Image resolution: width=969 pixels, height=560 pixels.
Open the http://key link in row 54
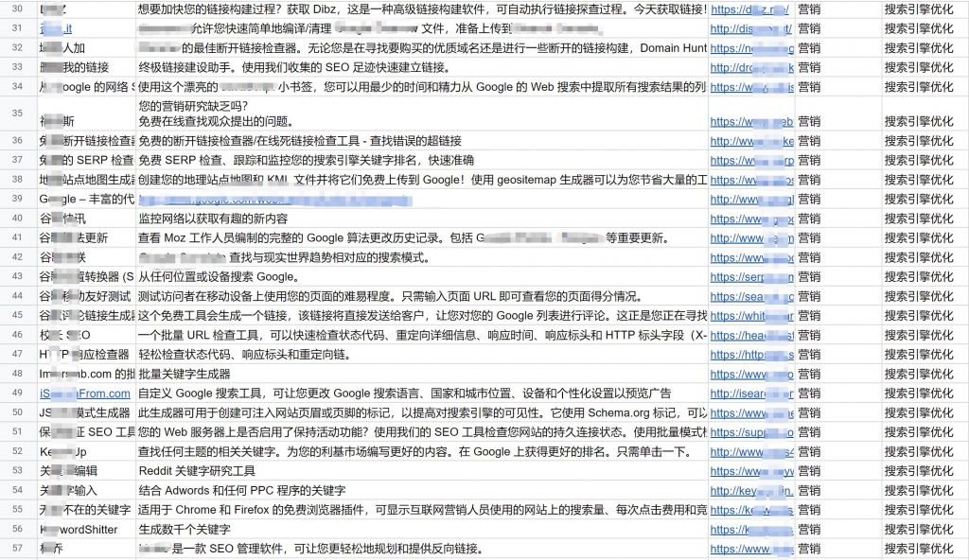(x=752, y=491)
